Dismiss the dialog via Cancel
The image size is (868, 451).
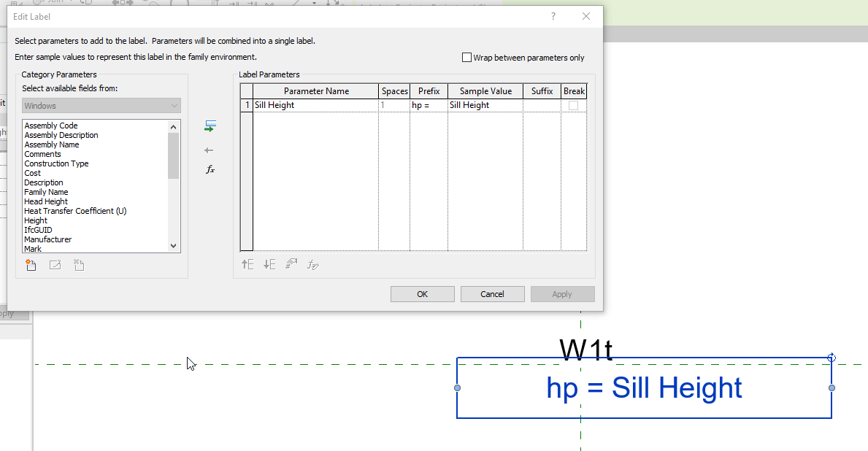pyautogui.click(x=492, y=293)
